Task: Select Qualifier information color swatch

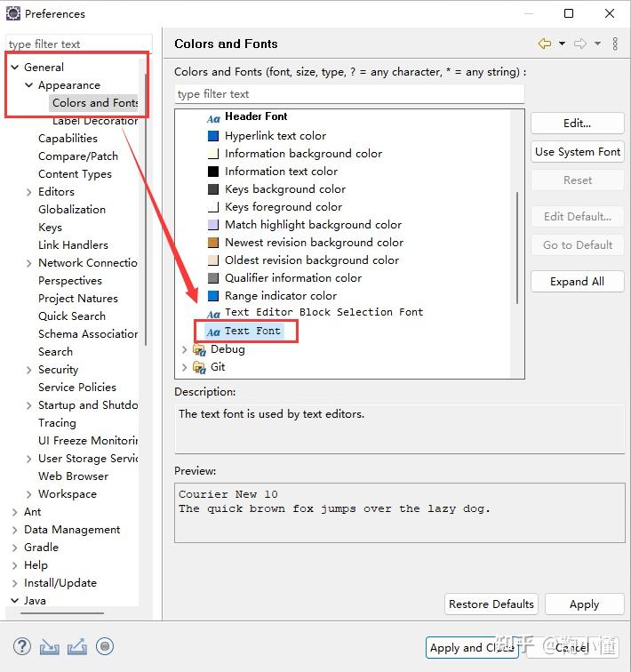Action: [x=213, y=278]
